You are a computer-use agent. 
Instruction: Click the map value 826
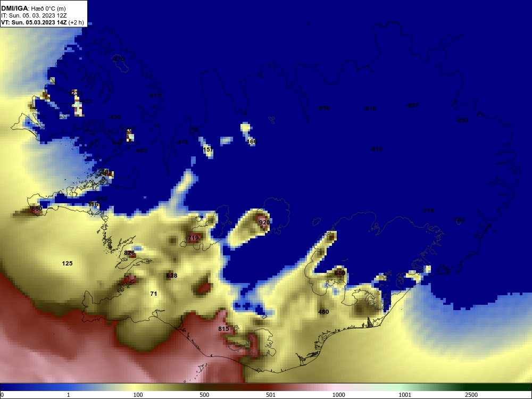[130, 253]
